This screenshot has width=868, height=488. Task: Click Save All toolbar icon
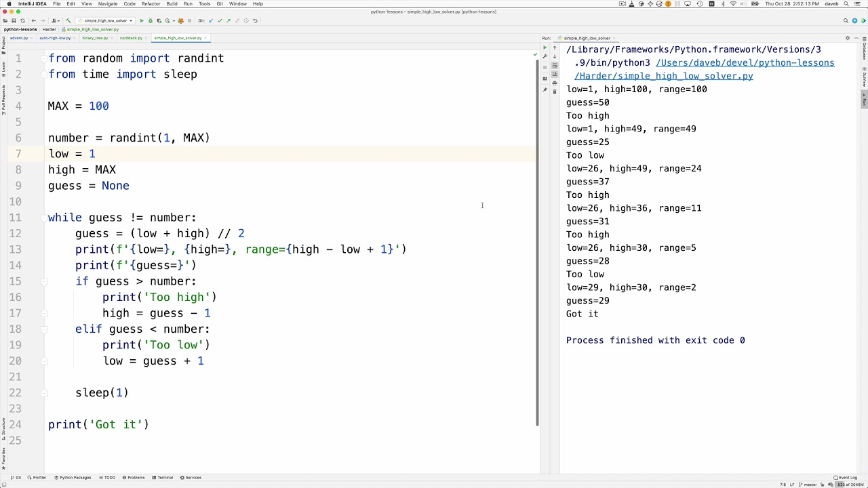click(x=14, y=21)
